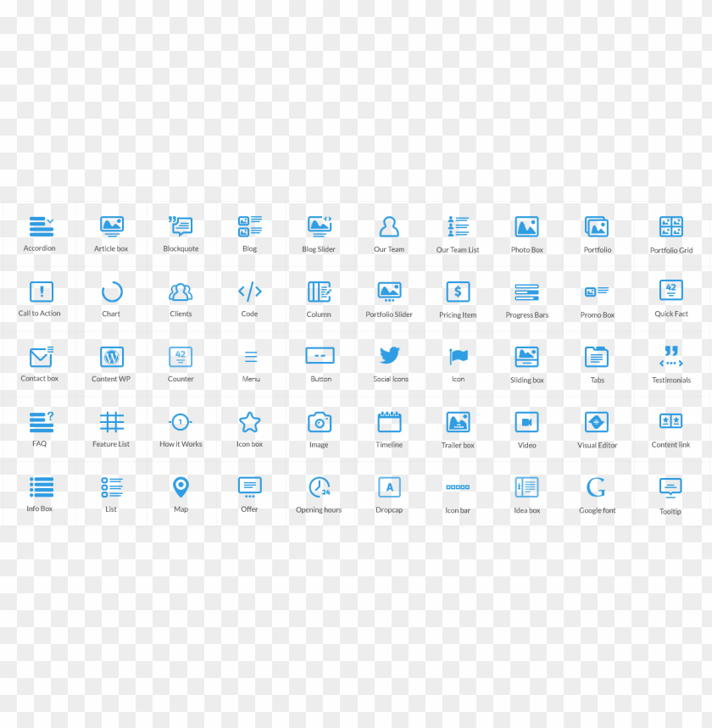Open the Button element shortcode
Image resolution: width=712 pixels, height=728 pixels.
coord(319,355)
